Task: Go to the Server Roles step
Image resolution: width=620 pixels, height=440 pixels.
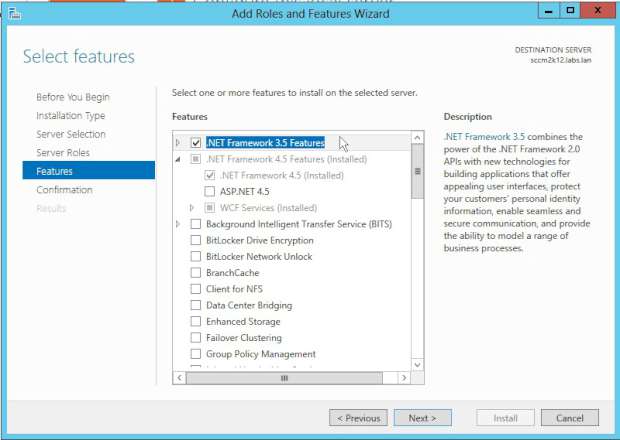Action: 63,152
